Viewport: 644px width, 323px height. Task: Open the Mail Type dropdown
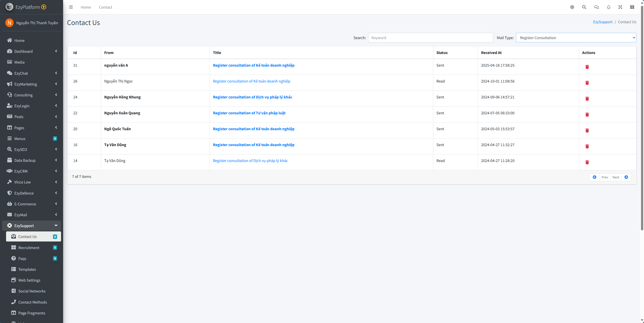tap(576, 38)
